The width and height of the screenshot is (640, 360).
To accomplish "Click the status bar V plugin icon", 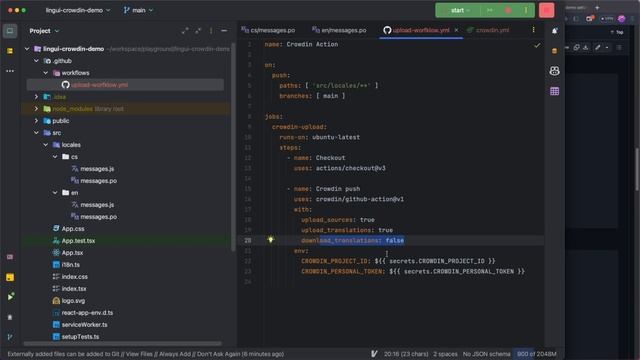I will tap(374, 354).
